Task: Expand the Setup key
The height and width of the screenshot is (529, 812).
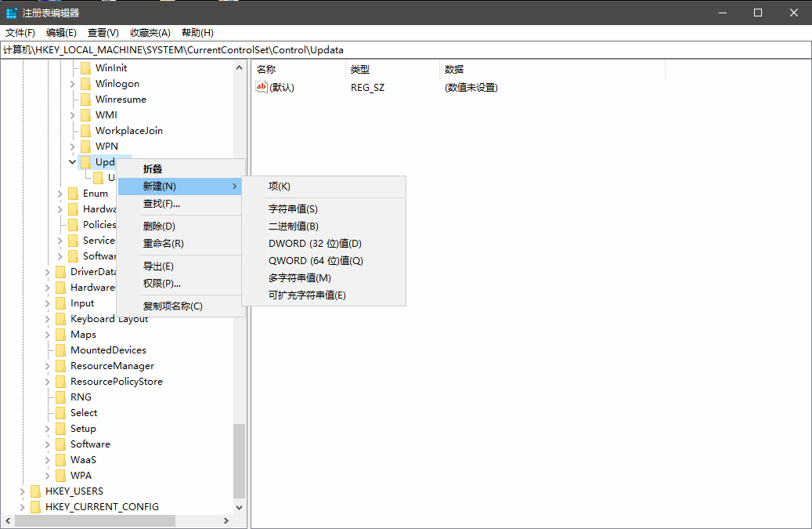Action: (48, 429)
